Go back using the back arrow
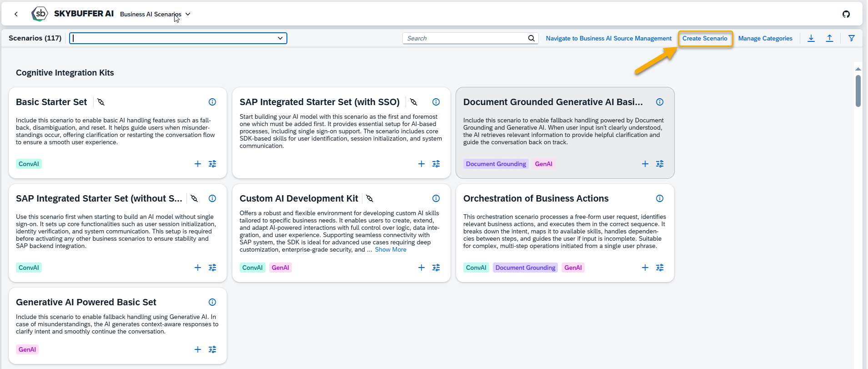Viewport: 868px width, 369px height. [x=16, y=14]
